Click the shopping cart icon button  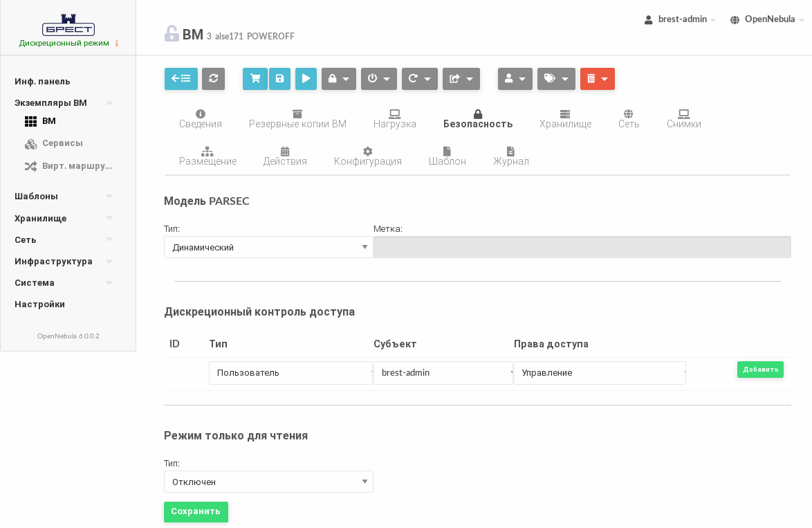(255, 79)
